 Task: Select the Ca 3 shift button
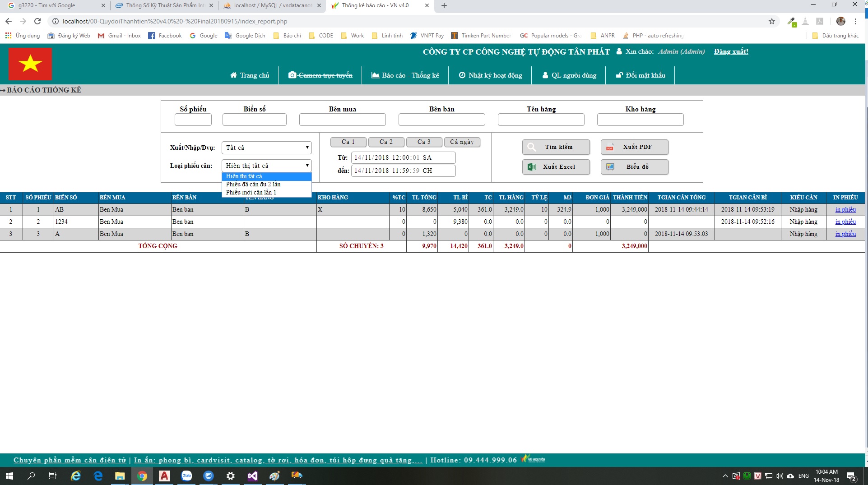(x=424, y=142)
